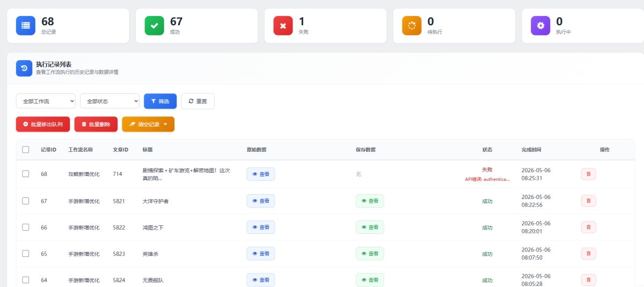
Task: Click the green success checkmark icon
Action: tap(154, 25)
